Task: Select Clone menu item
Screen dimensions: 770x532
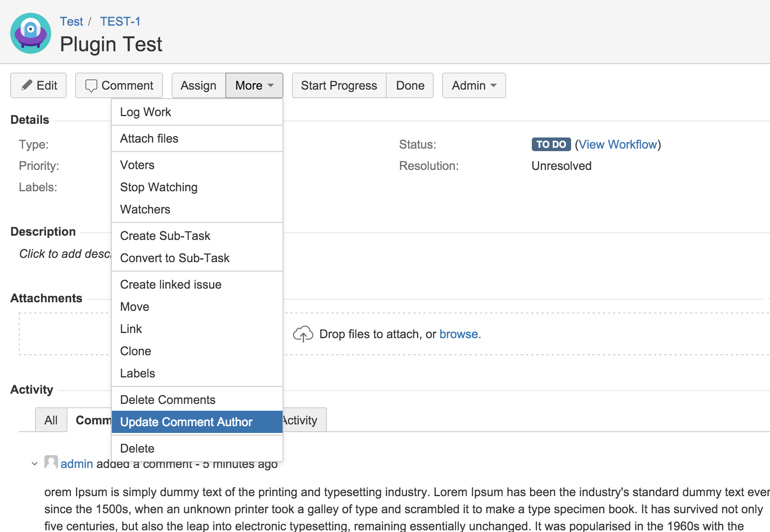Action: click(x=197, y=351)
